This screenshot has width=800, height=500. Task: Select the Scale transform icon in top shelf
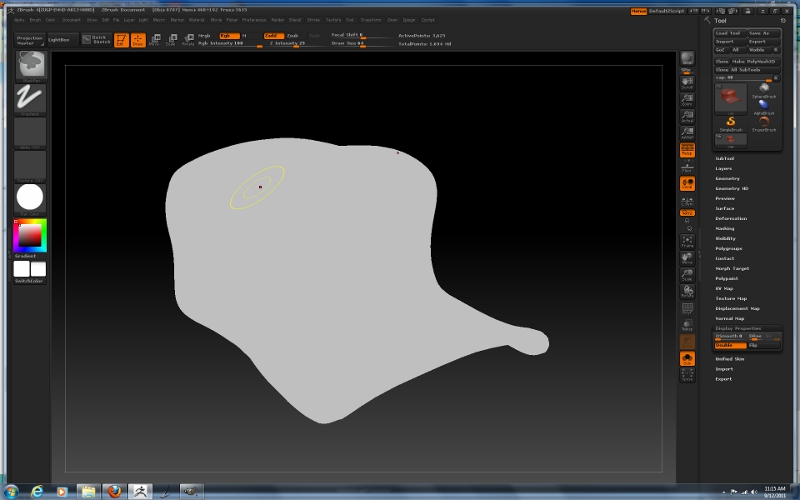[x=171, y=40]
